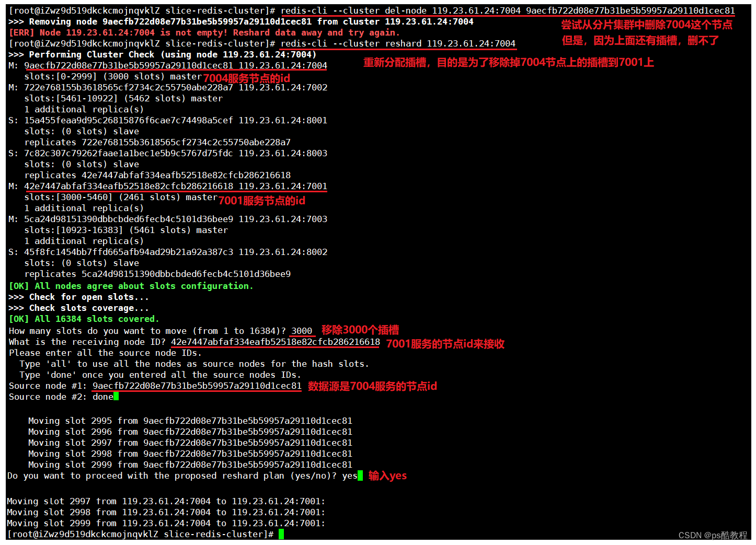The image size is (756, 545).
Task: Click the '>>> Removing node 9aecfb722d08...' line
Action: coord(241,21)
